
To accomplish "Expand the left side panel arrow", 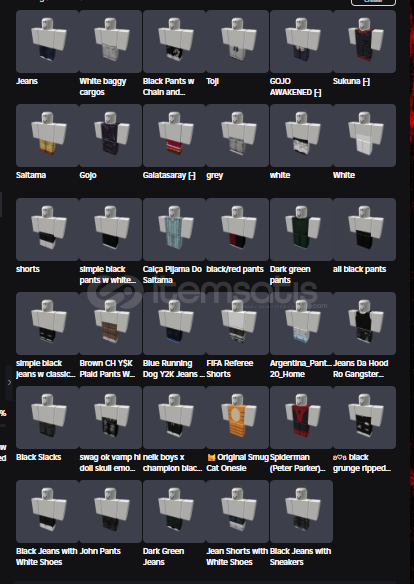I will click(9, 383).
